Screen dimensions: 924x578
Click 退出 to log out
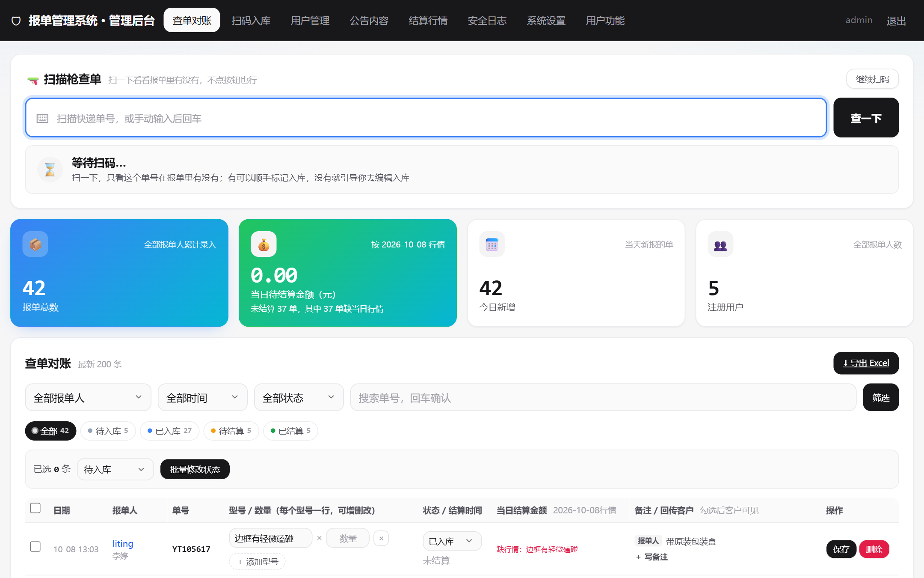tap(896, 21)
